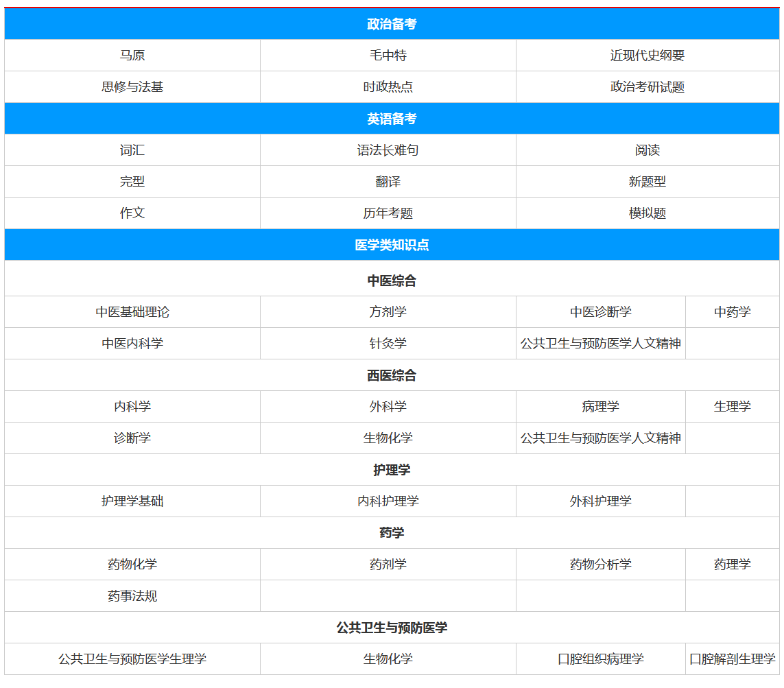Click the 中药学 link

coord(732,312)
